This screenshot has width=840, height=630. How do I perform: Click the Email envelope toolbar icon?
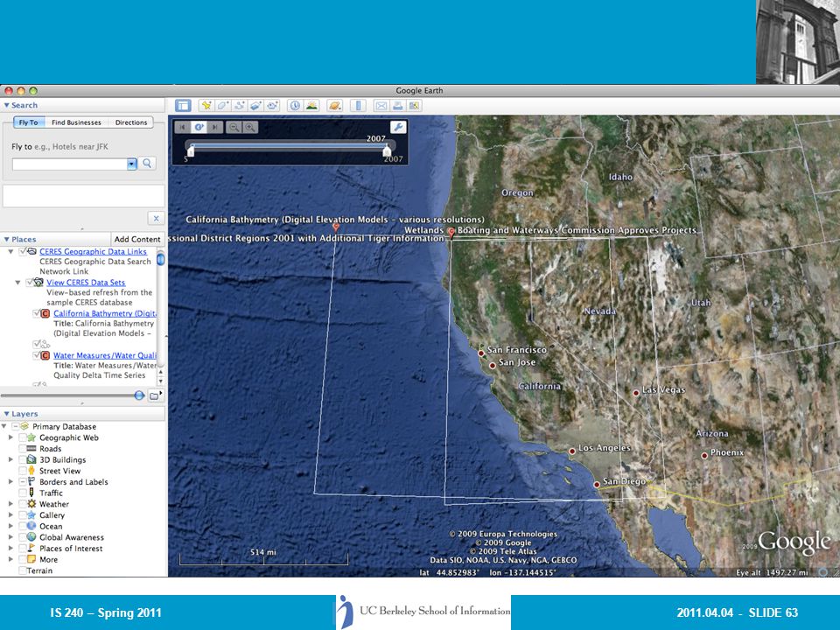[x=381, y=106]
